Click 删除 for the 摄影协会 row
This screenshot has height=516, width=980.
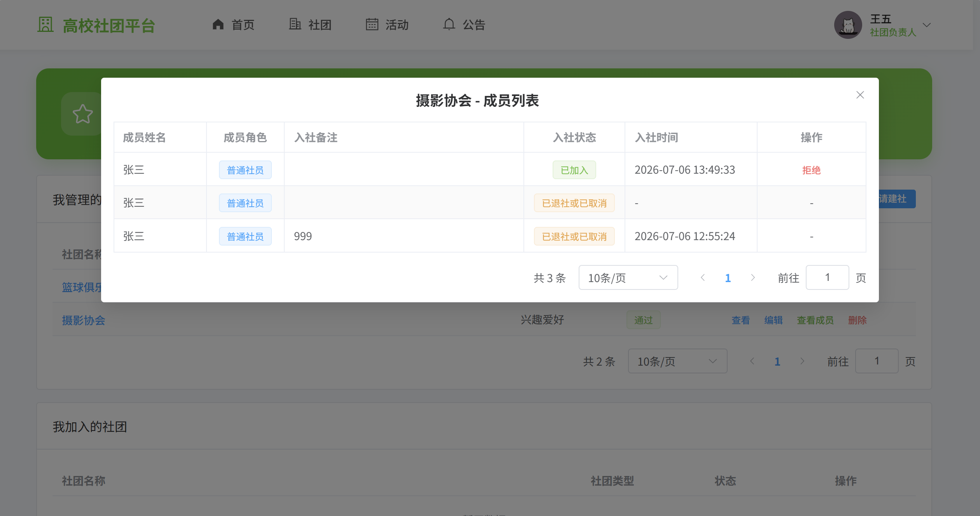coord(857,320)
